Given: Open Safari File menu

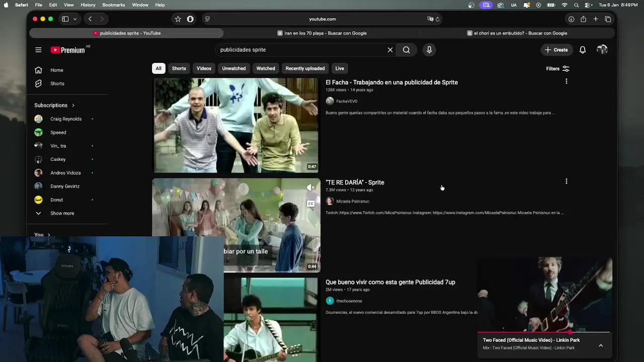Looking at the screenshot, I should (39, 5).
